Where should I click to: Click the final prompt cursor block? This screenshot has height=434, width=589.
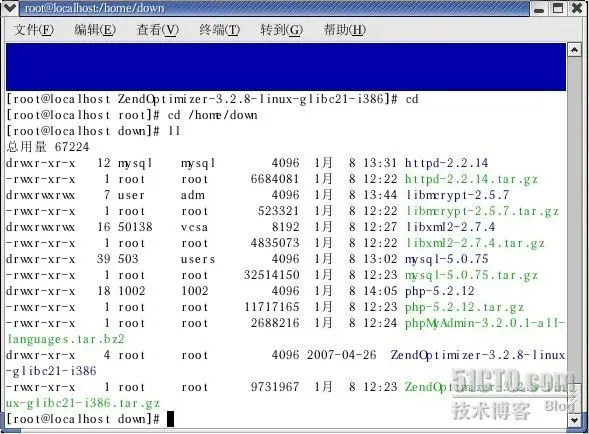(170, 419)
